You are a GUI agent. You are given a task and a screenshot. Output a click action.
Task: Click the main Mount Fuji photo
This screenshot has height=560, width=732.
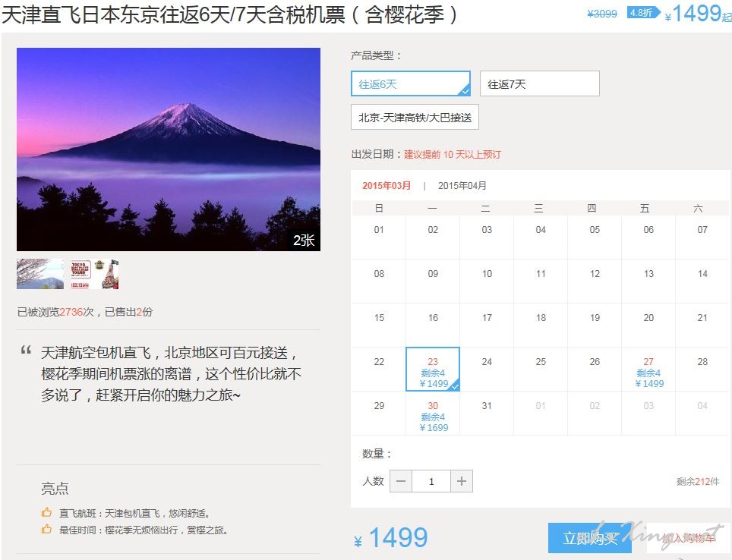(169, 149)
